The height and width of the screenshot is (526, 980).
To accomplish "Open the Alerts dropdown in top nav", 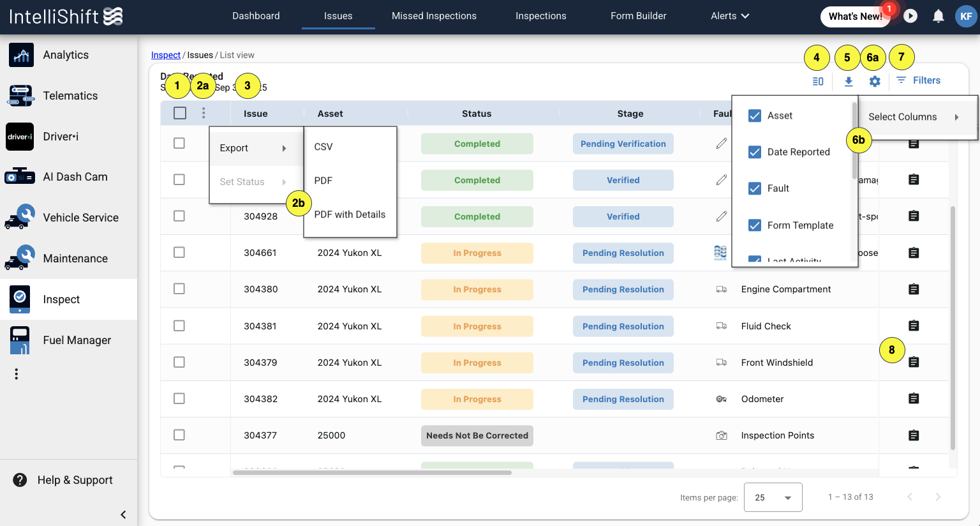I will pos(730,16).
